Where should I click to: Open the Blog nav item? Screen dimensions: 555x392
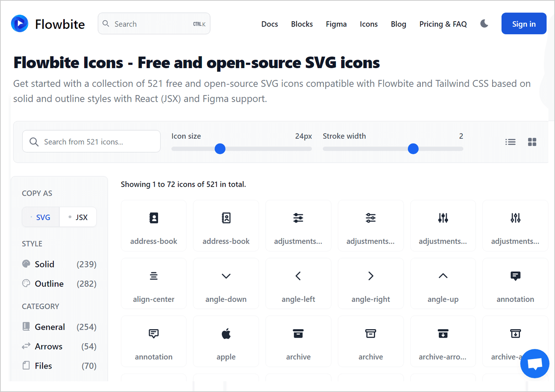[398, 24]
